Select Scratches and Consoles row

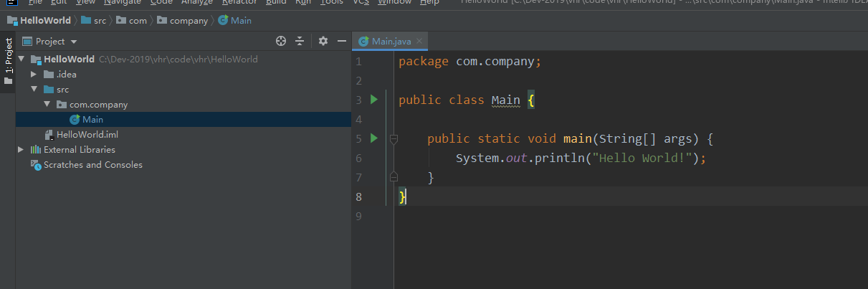click(183, 165)
